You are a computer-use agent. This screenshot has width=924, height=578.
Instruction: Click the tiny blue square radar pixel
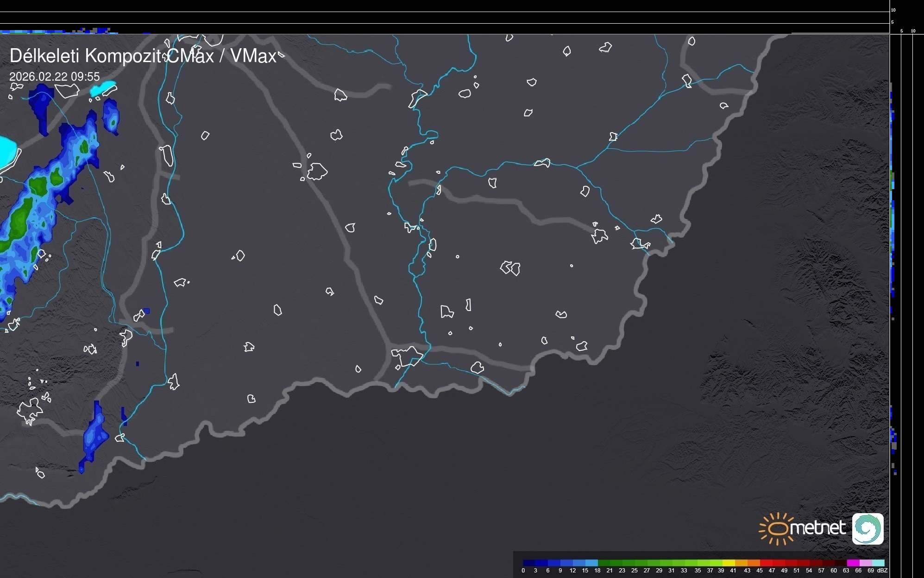coord(146,311)
